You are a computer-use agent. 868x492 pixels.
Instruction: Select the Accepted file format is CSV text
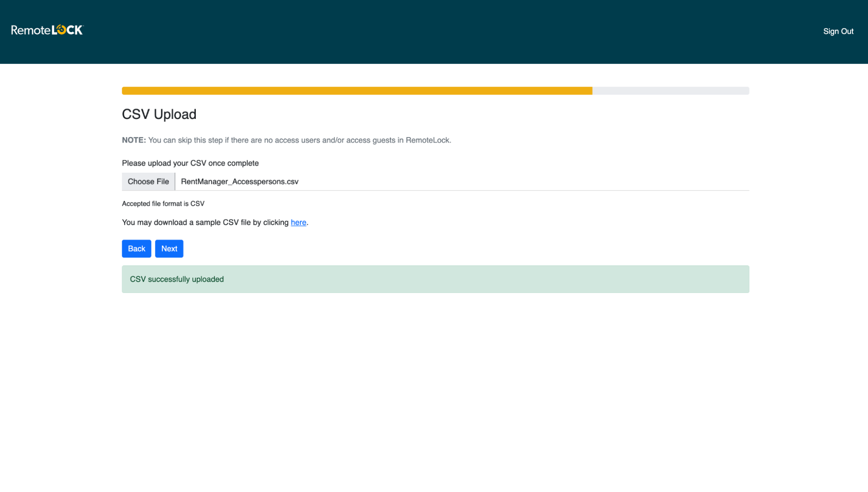163,203
